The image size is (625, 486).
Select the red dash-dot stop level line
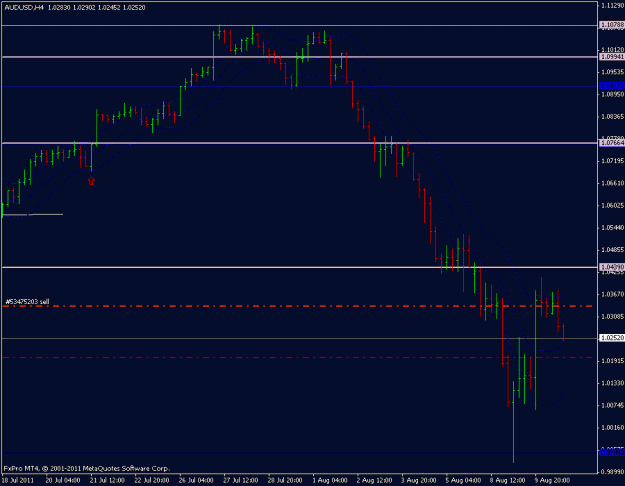coord(298,357)
